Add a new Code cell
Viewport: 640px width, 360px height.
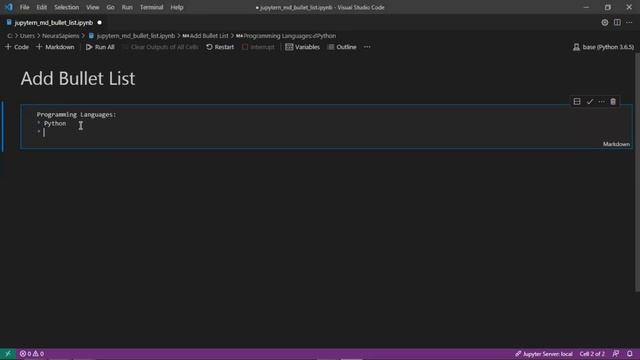point(17,47)
